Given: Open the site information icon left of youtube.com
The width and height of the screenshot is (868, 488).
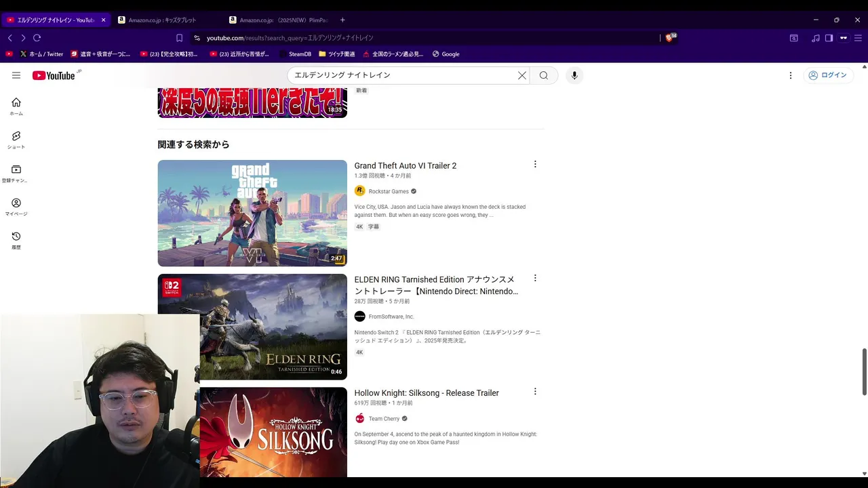Looking at the screenshot, I should pyautogui.click(x=197, y=38).
